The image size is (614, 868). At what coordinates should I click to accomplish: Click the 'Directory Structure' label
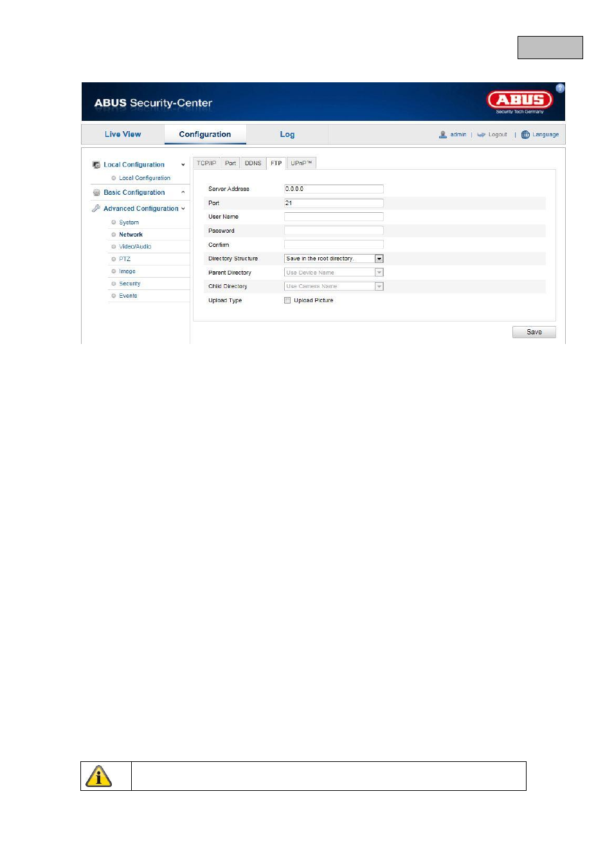(x=233, y=258)
